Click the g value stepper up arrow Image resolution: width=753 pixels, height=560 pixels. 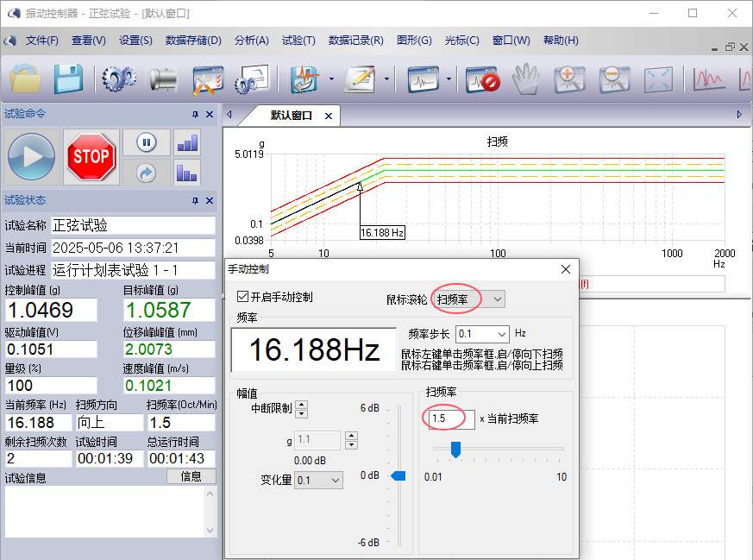tap(352, 436)
